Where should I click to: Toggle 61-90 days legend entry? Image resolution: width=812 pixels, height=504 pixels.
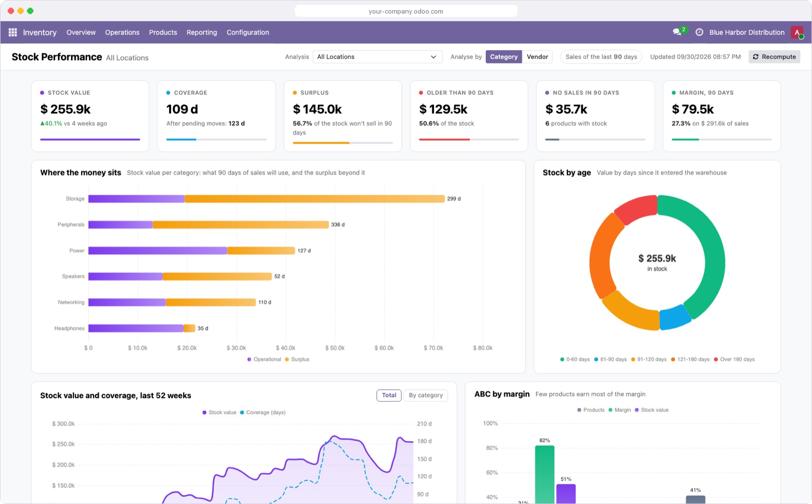tap(611, 359)
